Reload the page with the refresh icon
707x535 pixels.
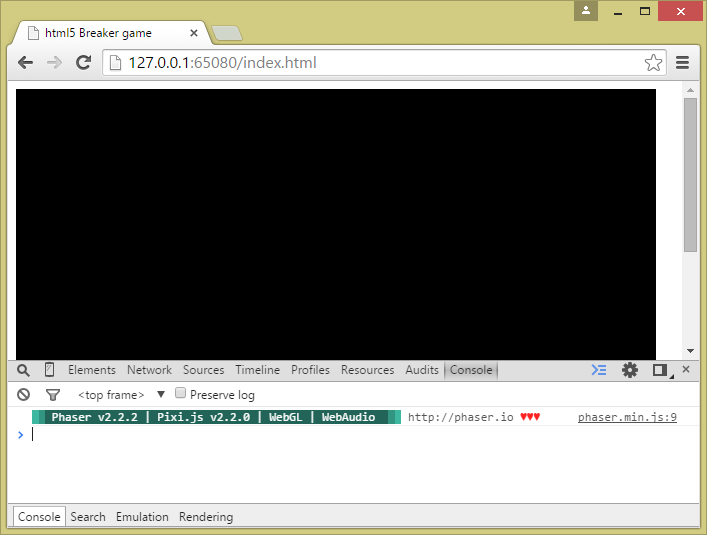coord(83,62)
